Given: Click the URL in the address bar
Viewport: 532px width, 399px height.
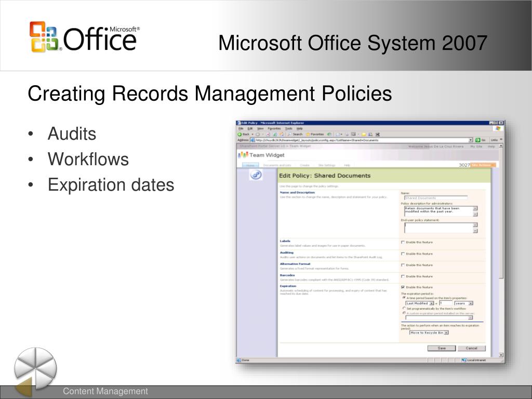Looking at the screenshot, I should click(x=317, y=140).
